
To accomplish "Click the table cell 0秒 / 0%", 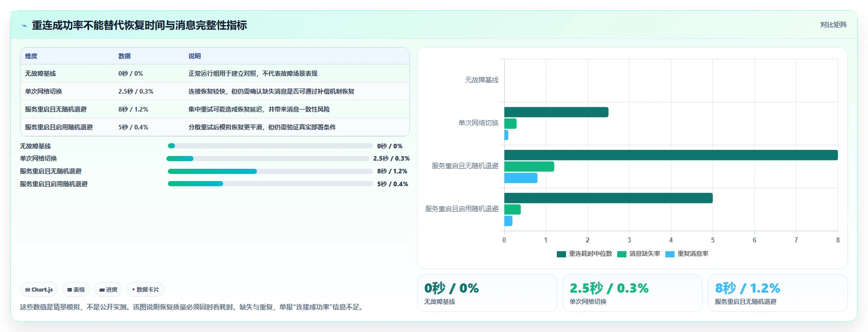I will [131, 74].
